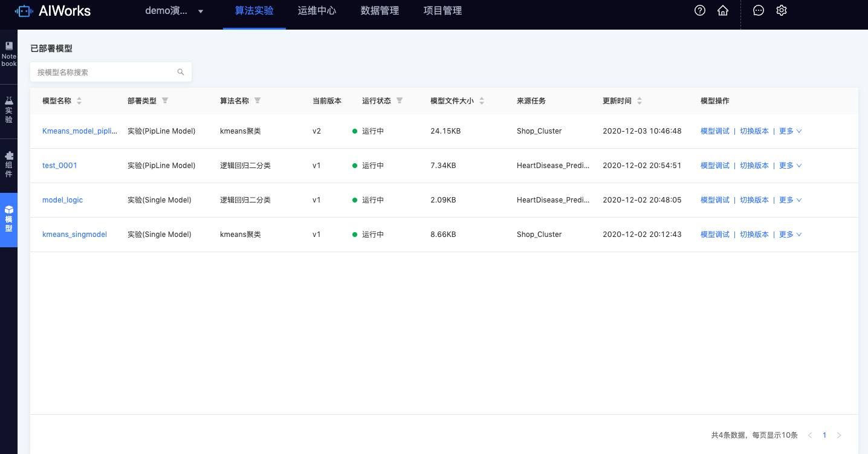Click 共4条数据，每页显示10条 pagination text
868x454 pixels.
coord(754,435)
